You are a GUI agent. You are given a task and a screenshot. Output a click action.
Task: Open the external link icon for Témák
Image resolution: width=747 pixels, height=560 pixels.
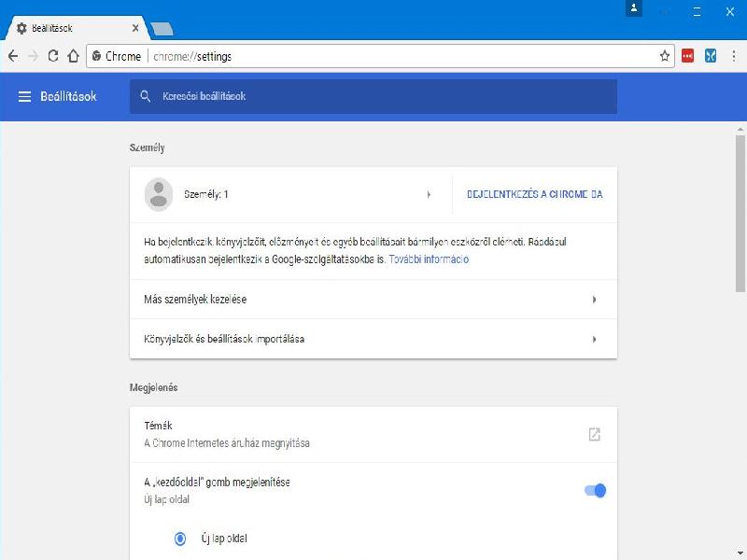coord(594,434)
